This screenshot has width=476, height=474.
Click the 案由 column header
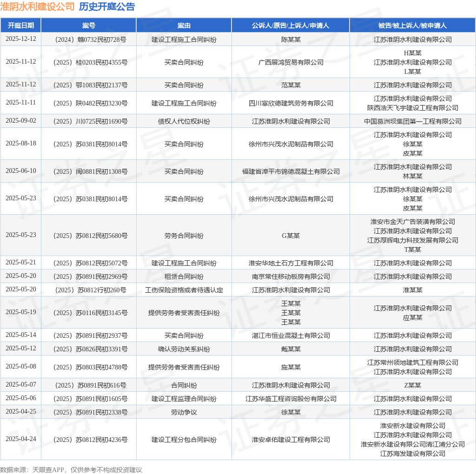coord(184,26)
